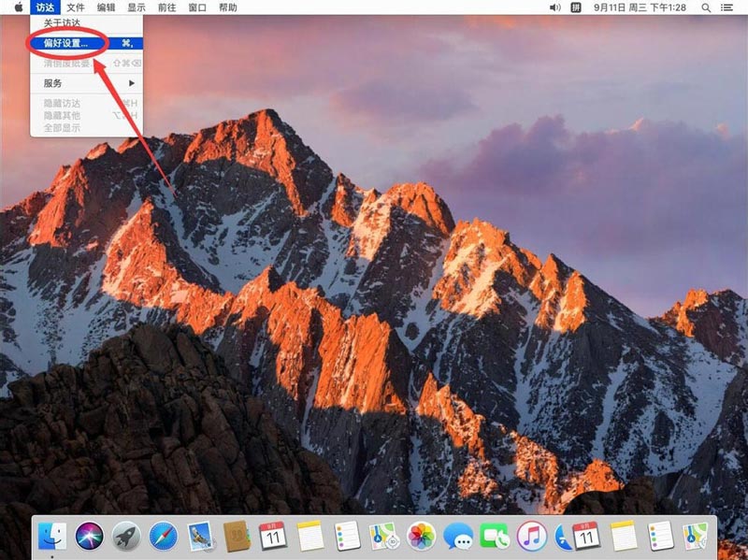Screen dimensions: 748x560
Task: Open Finder from the dock
Action: (50, 536)
